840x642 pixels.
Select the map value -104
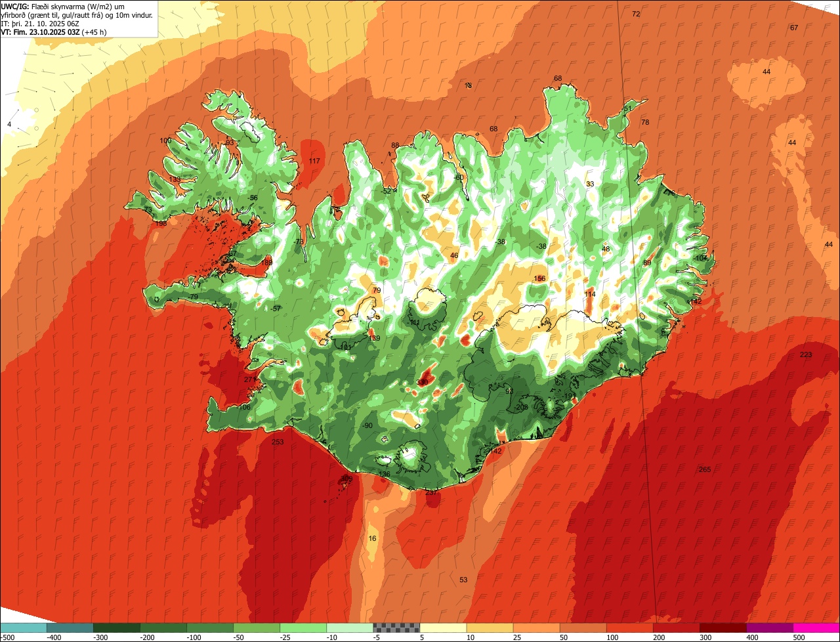[x=701, y=258]
